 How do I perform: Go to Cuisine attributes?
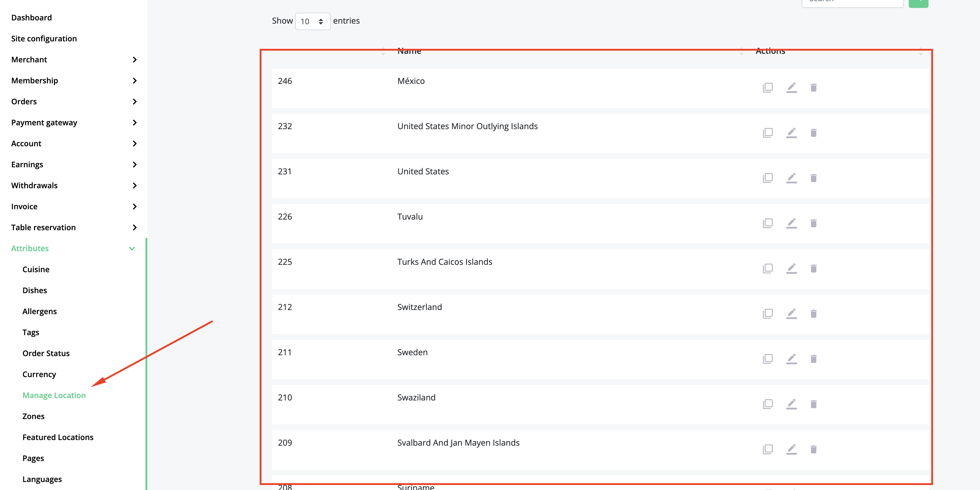[36, 270]
